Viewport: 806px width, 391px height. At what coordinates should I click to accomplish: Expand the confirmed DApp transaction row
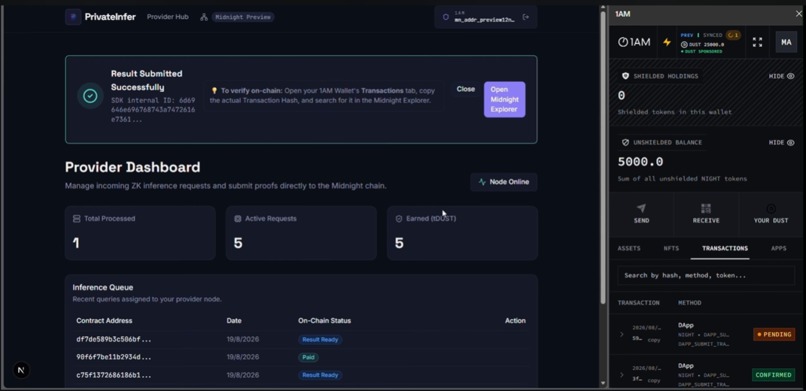pyautogui.click(x=621, y=375)
